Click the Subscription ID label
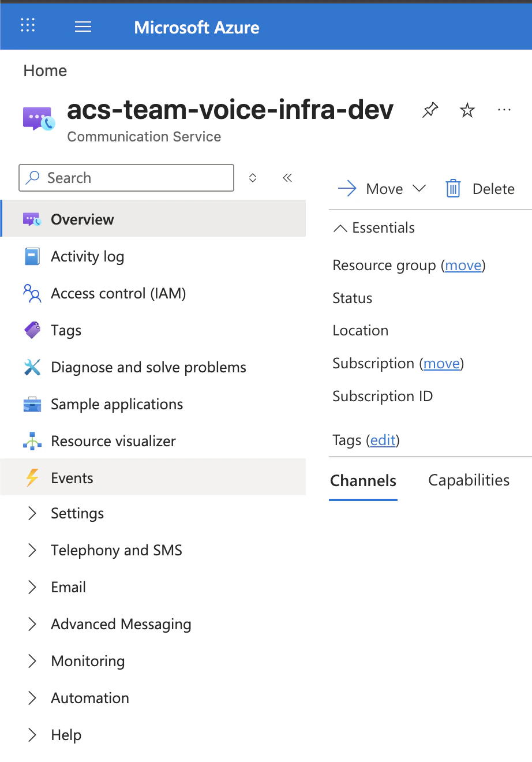 pyautogui.click(x=383, y=397)
